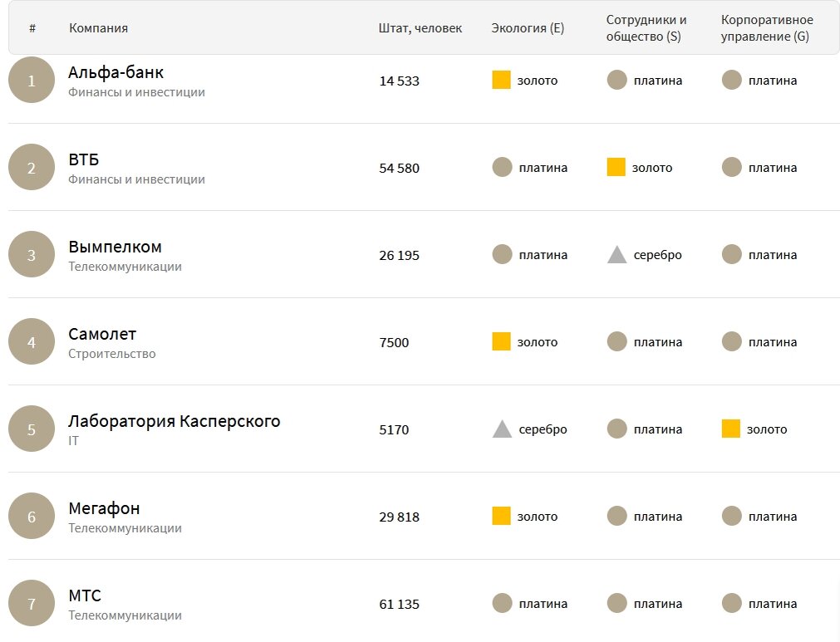
Task: Click the rank 7 badge for МТС
Action: (32, 604)
